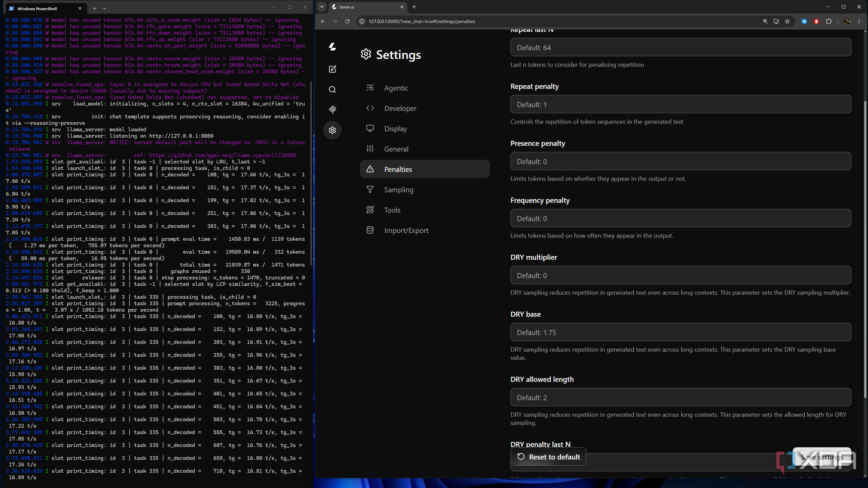Viewport: 868px width, 488px height.
Task: Open the browser three-dot menu
Action: click(x=859, y=21)
